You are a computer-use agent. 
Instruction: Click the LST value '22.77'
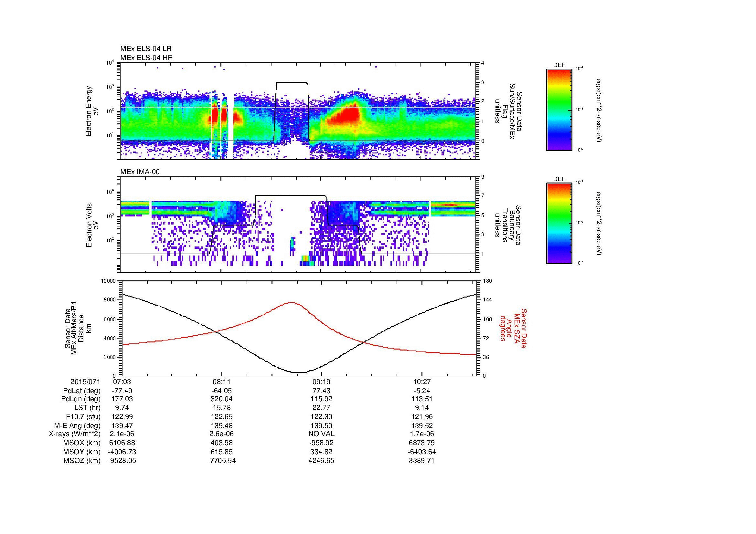tap(321, 408)
